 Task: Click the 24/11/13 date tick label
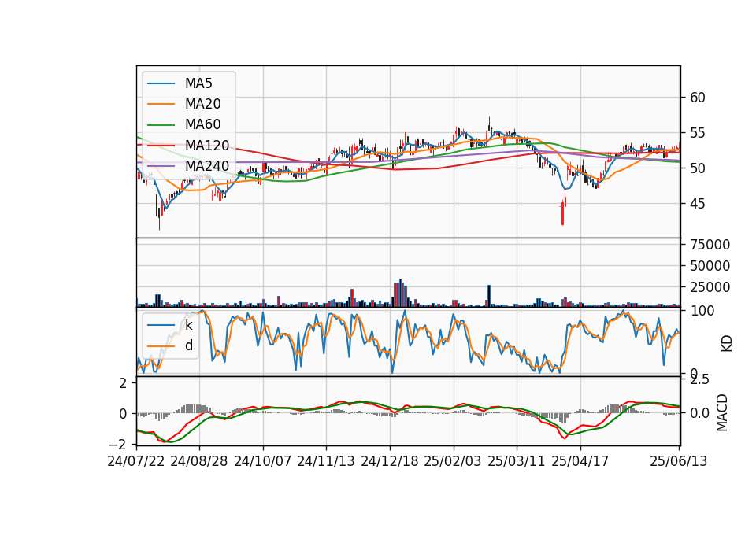click(x=326, y=461)
